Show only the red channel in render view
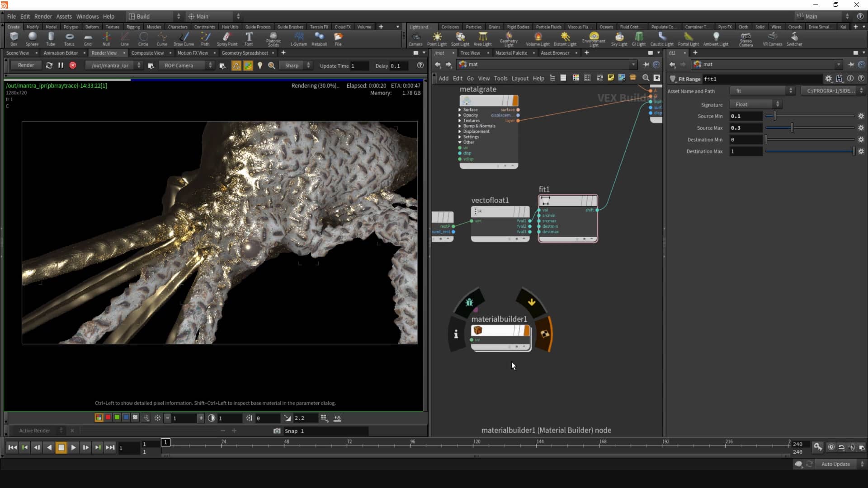 [x=108, y=418]
